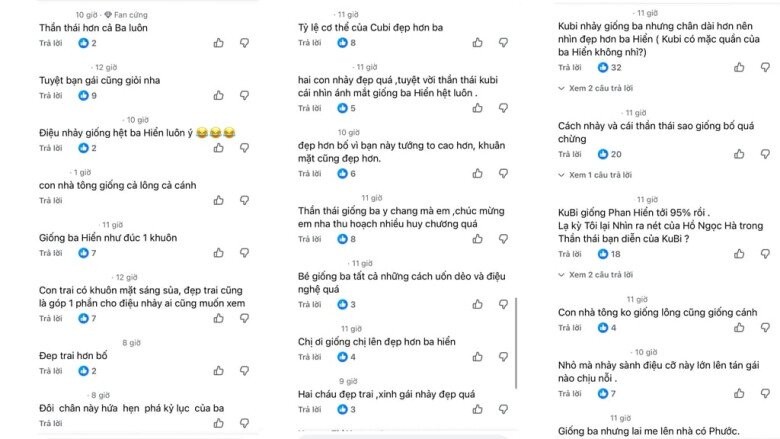
Task: Reply to "Bé giống ba tất cả" comment
Action: coord(311,304)
